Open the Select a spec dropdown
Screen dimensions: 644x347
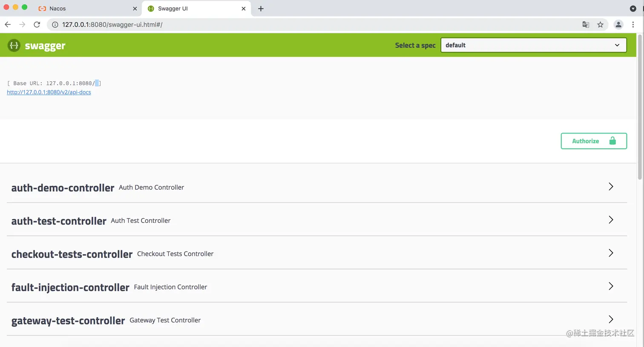point(533,45)
